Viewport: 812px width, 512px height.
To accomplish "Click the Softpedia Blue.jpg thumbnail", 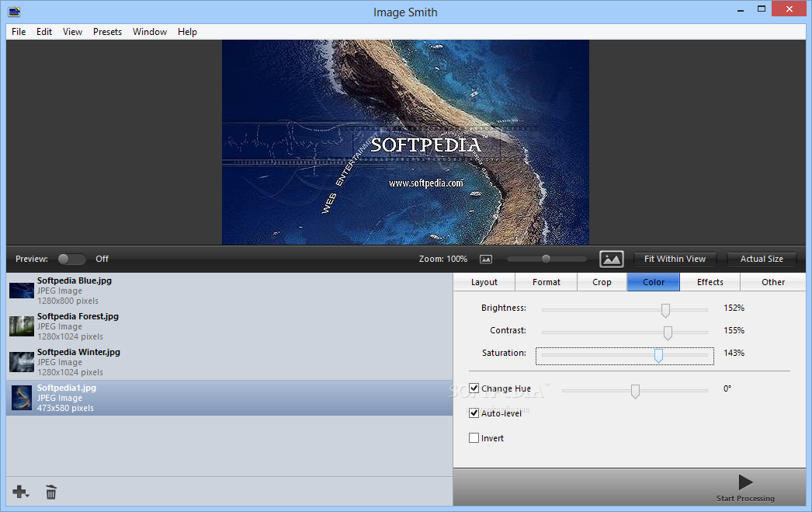I will point(22,291).
